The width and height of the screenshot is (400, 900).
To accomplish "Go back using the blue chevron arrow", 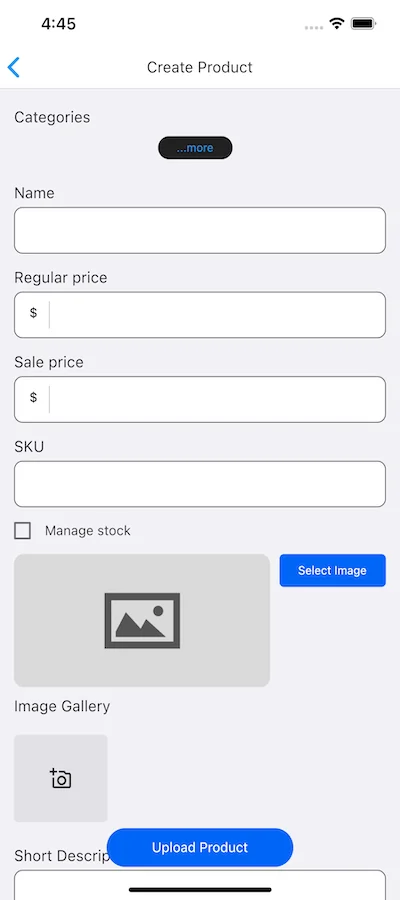I will (x=14, y=67).
